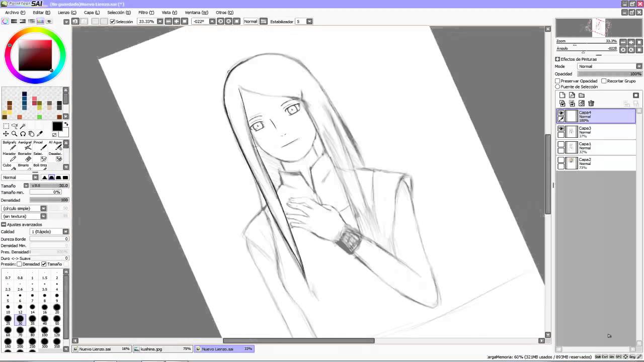644x362 pixels.
Task: Create a new layer folder
Action: [581, 95]
